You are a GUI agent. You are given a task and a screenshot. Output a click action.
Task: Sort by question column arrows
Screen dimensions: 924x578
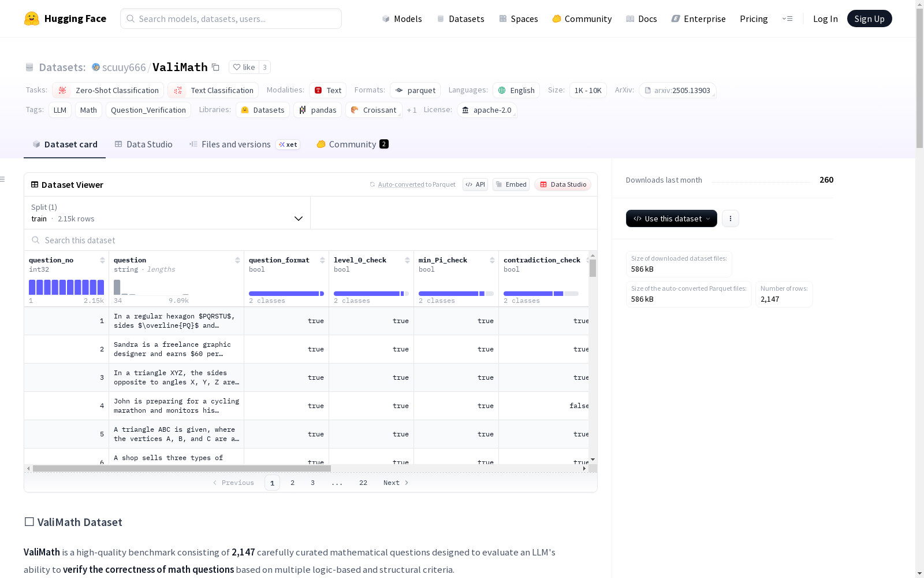[x=237, y=260]
